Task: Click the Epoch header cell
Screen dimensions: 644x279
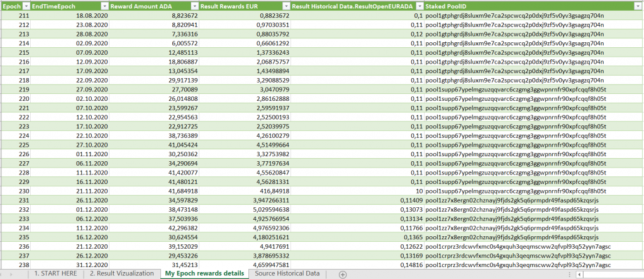Action: pos(15,6)
